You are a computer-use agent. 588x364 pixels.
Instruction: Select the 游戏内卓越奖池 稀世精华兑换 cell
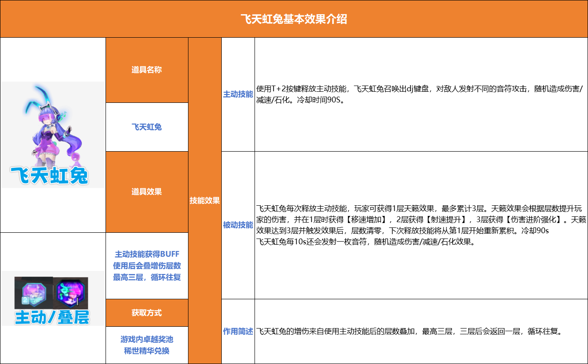point(147,345)
